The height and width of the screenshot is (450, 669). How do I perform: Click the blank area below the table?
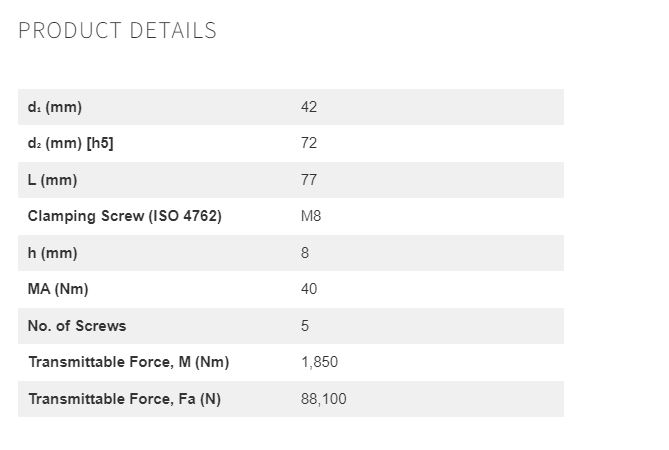(x=291, y=434)
